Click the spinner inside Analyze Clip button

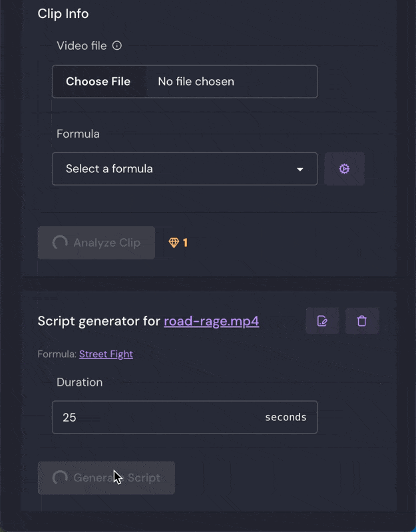[x=60, y=243]
